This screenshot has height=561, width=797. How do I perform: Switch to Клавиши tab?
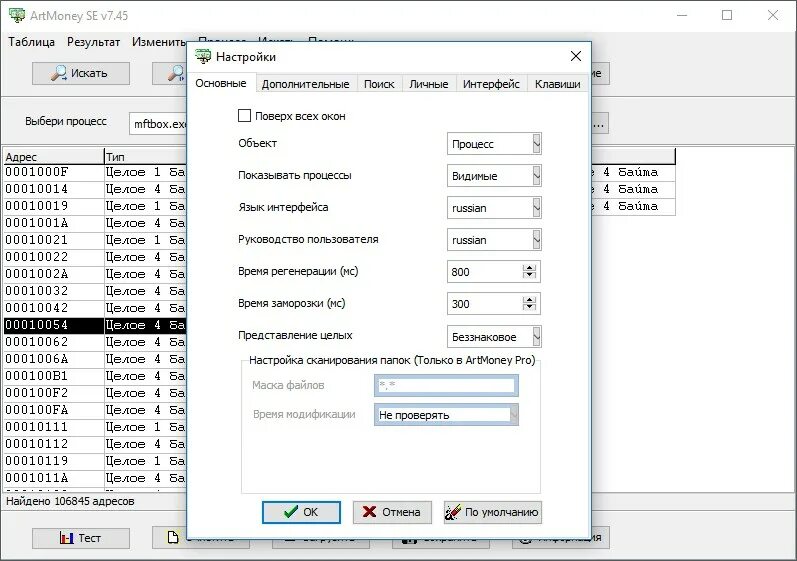[x=558, y=84]
